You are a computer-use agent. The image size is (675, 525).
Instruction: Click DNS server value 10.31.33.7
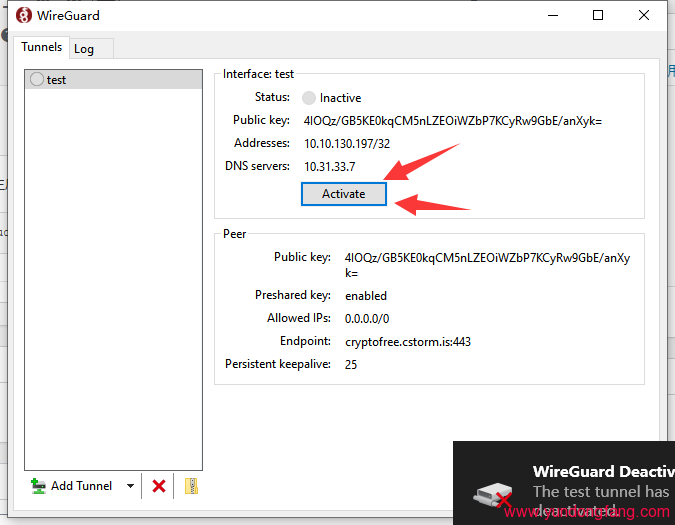click(330, 167)
